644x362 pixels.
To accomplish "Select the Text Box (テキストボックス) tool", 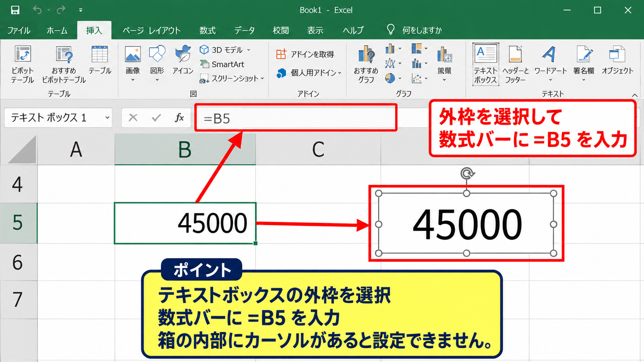I will click(486, 64).
